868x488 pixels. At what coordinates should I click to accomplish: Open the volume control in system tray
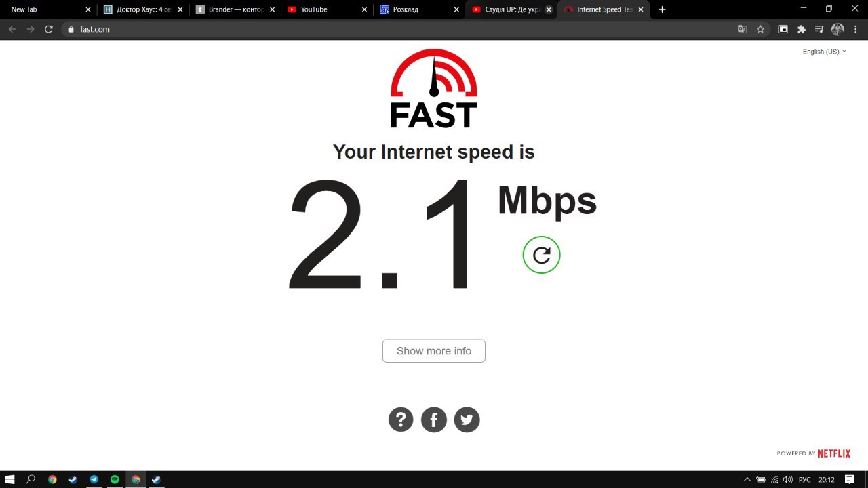coord(787,479)
